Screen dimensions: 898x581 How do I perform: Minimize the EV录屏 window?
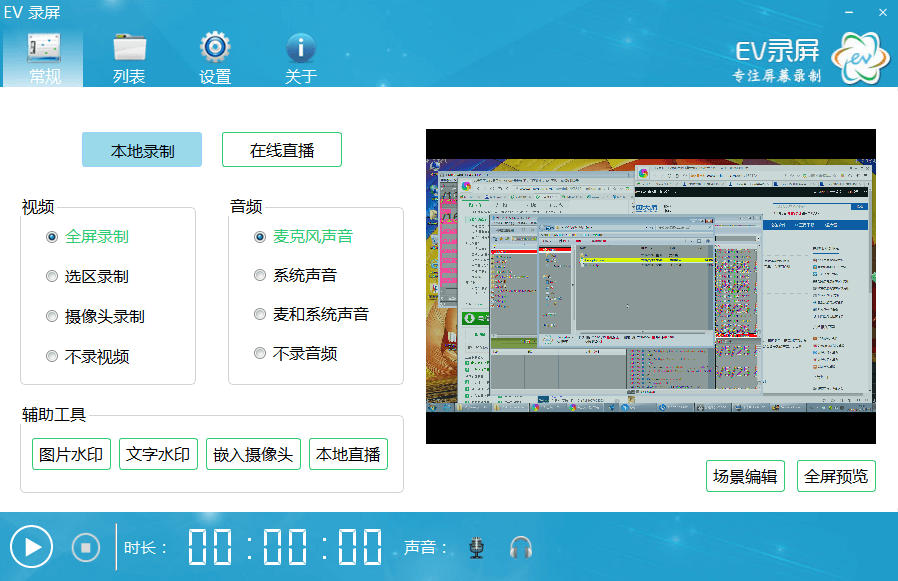[849, 12]
